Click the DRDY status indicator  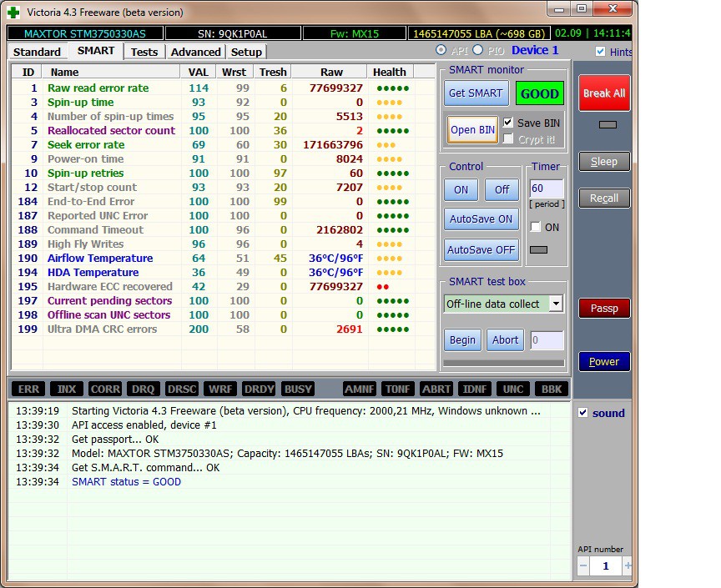coord(260,389)
